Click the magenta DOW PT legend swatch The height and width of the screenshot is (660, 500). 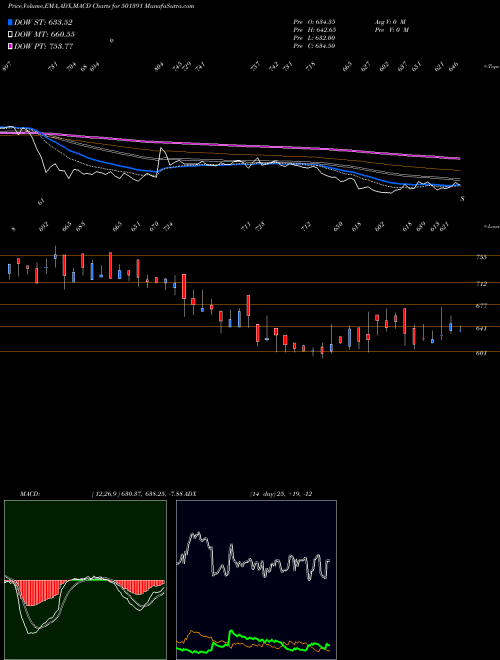click(x=10, y=46)
